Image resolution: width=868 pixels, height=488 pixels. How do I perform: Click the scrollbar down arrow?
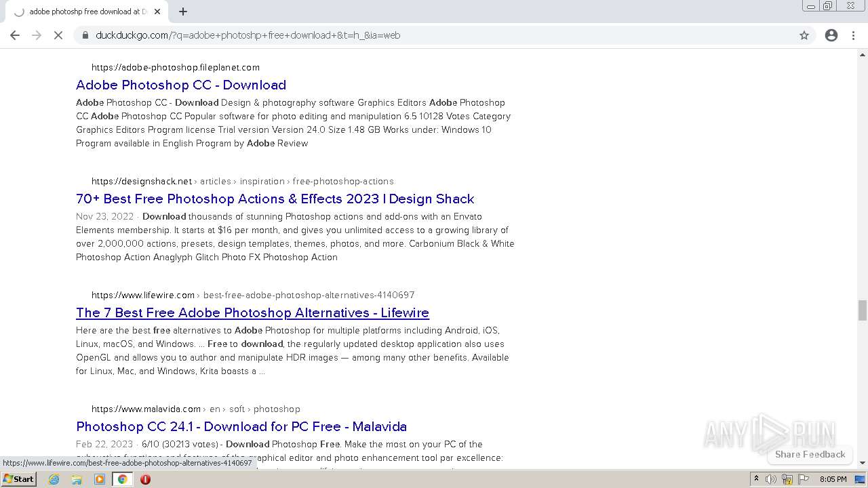[x=863, y=463]
